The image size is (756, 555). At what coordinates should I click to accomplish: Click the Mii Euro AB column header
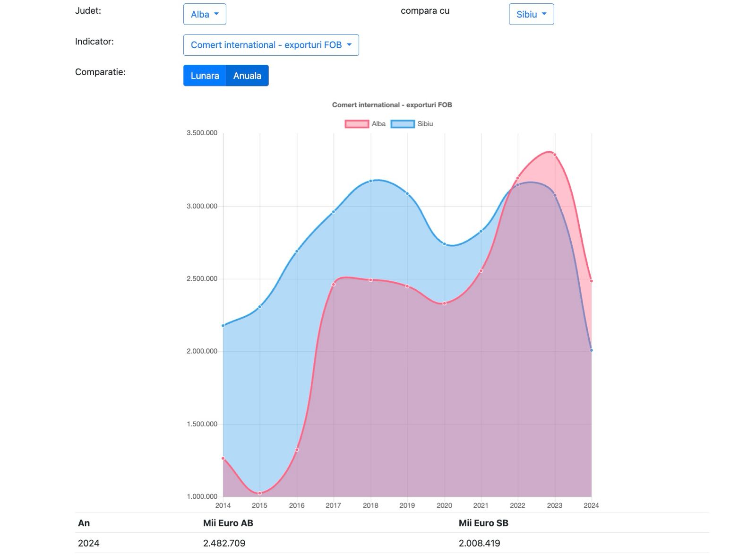click(x=228, y=523)
